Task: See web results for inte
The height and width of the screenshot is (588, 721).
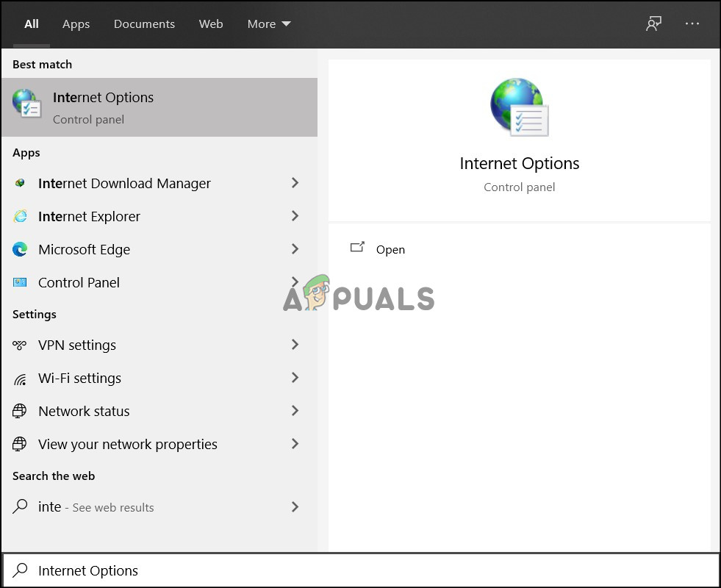Action: (x=96, y=507)
